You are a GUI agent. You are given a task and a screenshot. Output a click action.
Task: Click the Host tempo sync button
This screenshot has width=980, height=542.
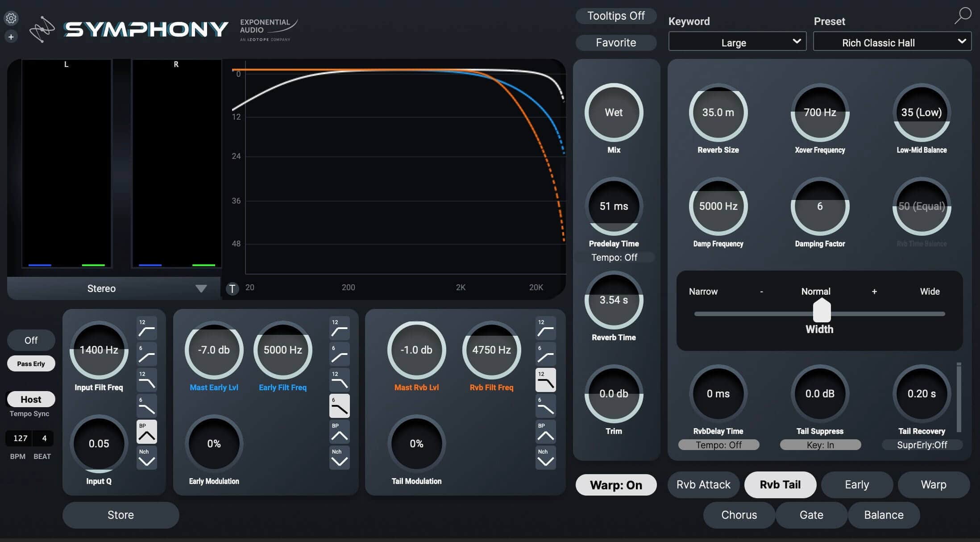click(x=31, y=399)
